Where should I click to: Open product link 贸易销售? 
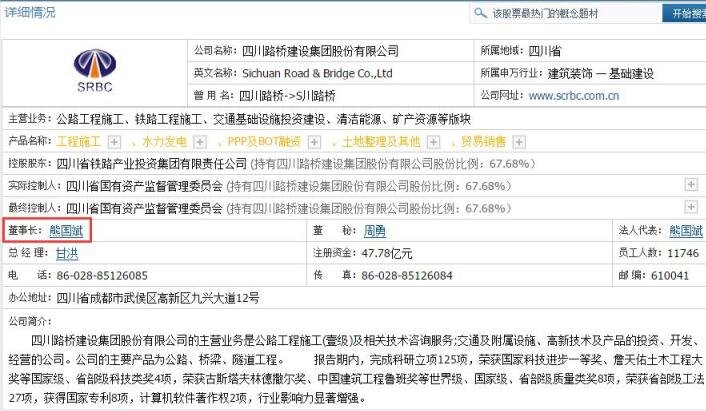(483, 142)
